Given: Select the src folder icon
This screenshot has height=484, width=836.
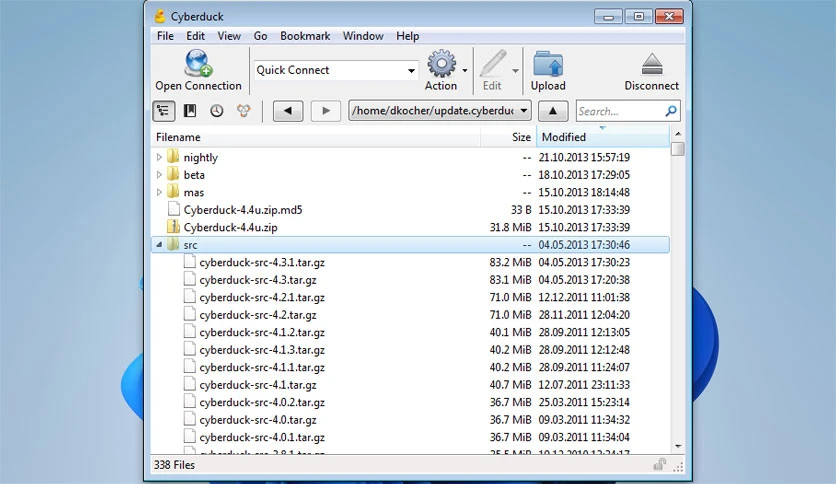Looking at the screenshot, I should tap(173, 244).
